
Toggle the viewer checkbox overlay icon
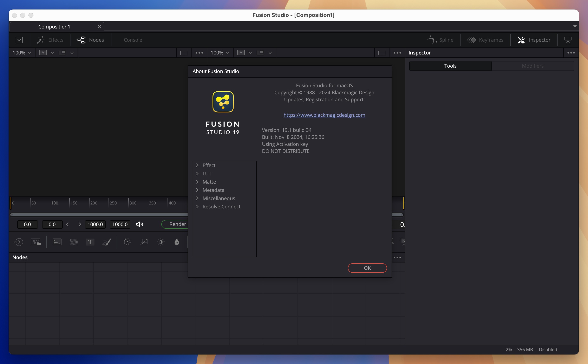click(19, 39)
